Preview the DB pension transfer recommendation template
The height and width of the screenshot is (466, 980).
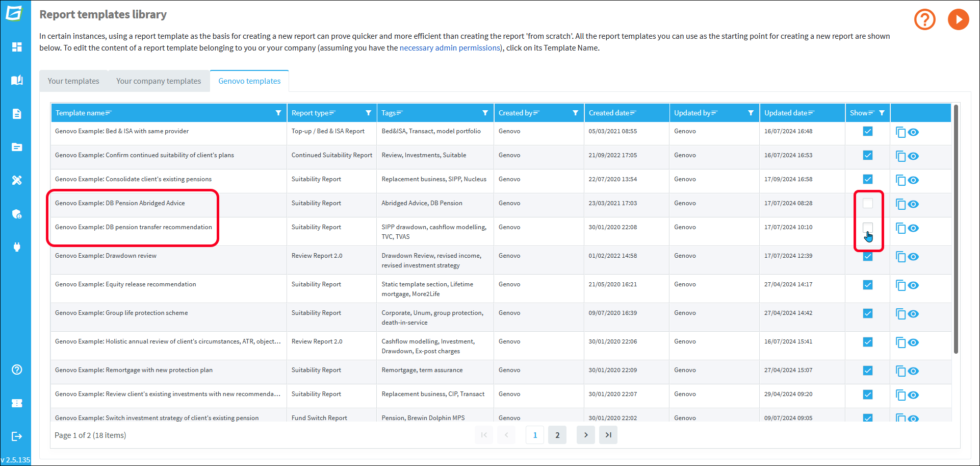point(913,228)
